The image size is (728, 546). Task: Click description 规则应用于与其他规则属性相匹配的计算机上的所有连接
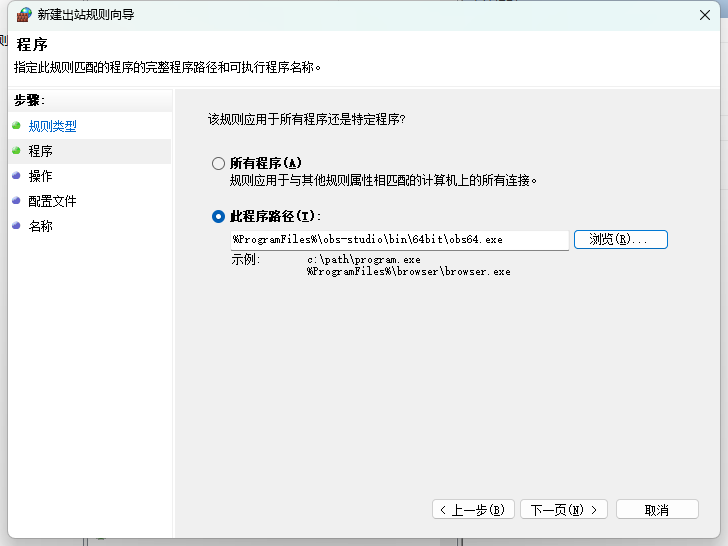click(383, 181)
